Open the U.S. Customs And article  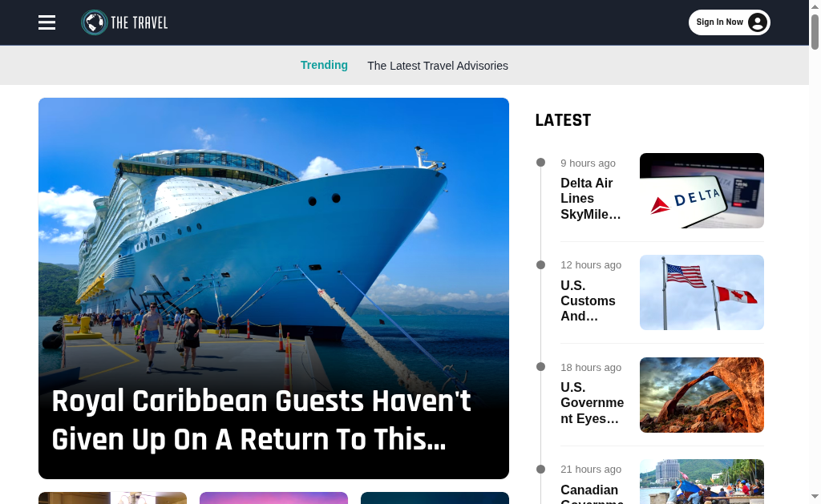pos(588,300)
